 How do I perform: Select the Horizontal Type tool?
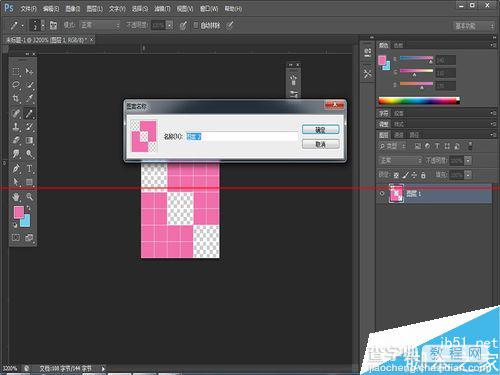30,169
